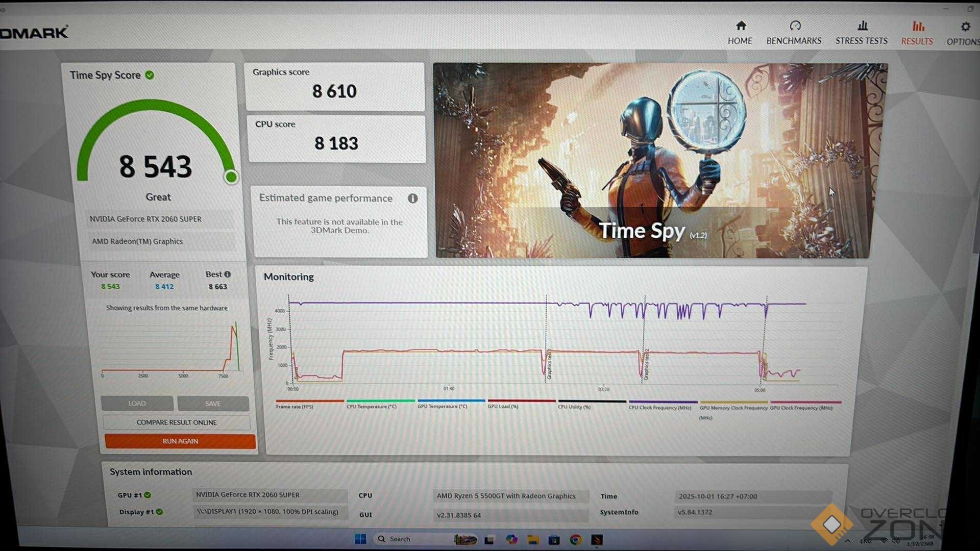Screen dimensions: 980x551
Task: Click the Windows taskbar Search box
Action: (x=400, y=539)
